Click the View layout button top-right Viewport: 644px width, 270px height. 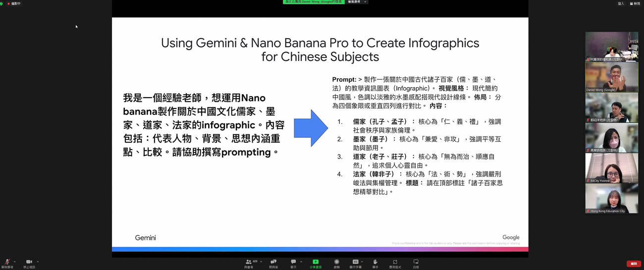point(635,3)
